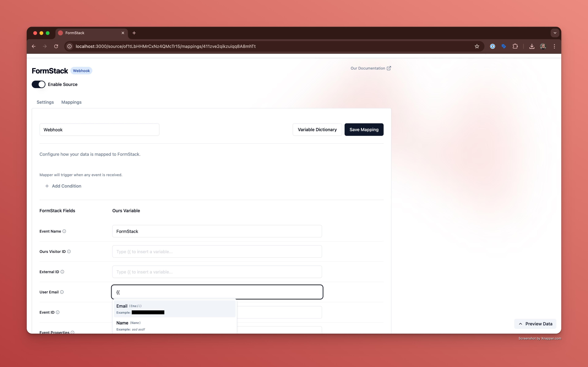This screenshot has width=588, height=367.
Task: Expand the Preview Data panel
Action: 535,324
